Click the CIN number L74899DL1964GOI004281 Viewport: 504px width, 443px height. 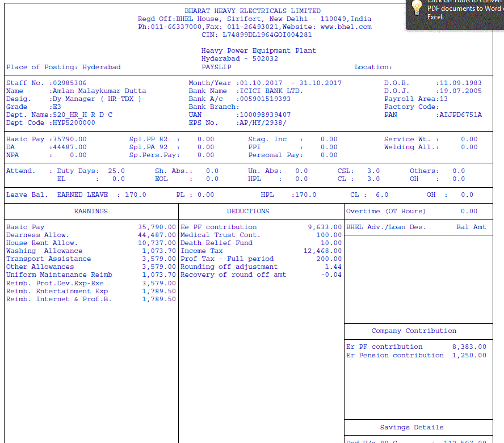(267, 35)
